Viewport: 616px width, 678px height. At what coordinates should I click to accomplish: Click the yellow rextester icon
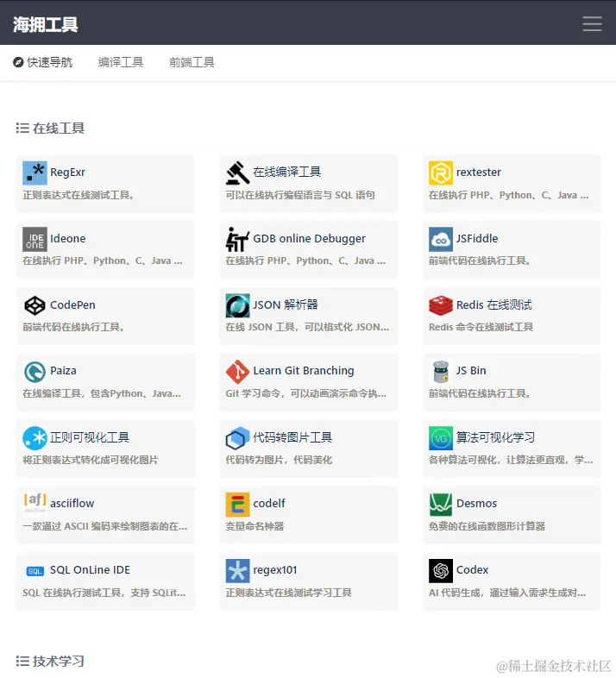pyautogui.click(x=441, y=173)
